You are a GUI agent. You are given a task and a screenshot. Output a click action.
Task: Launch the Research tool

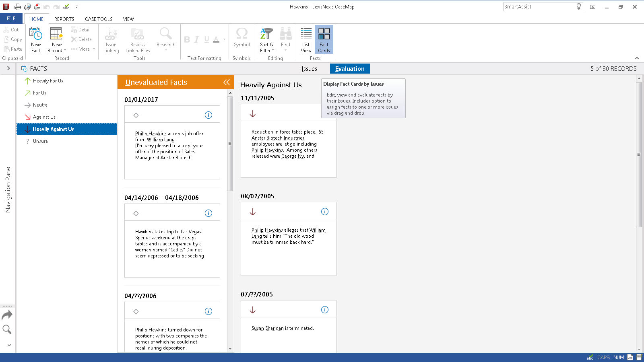click(165, 39)
